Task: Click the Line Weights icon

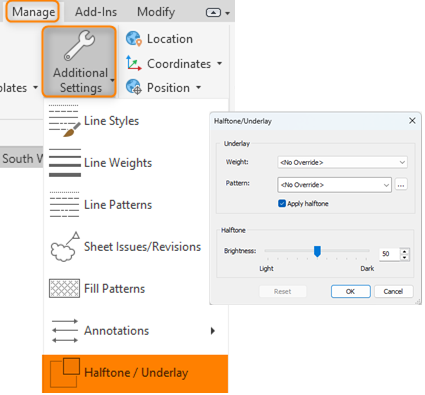Action: [x=65, y=163]
